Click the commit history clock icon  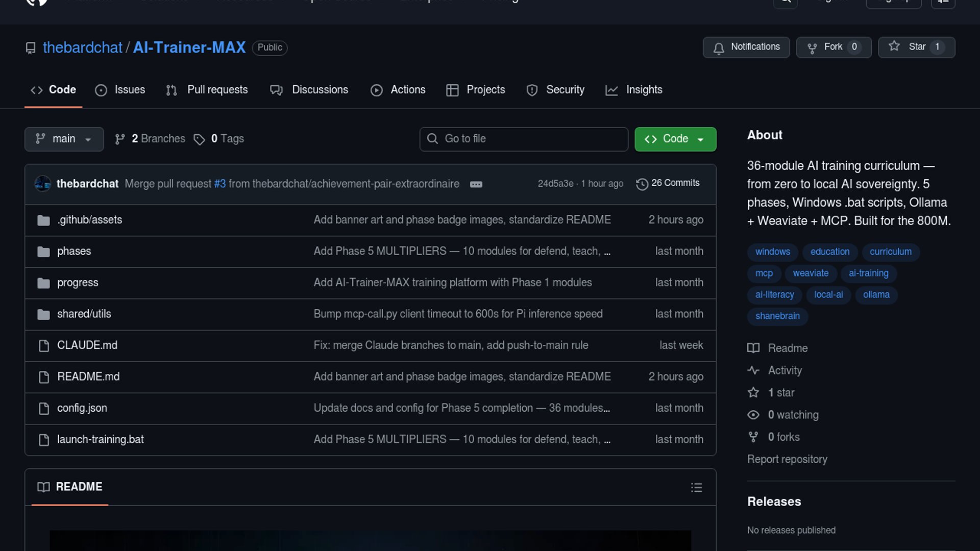[x=642, y=184]
